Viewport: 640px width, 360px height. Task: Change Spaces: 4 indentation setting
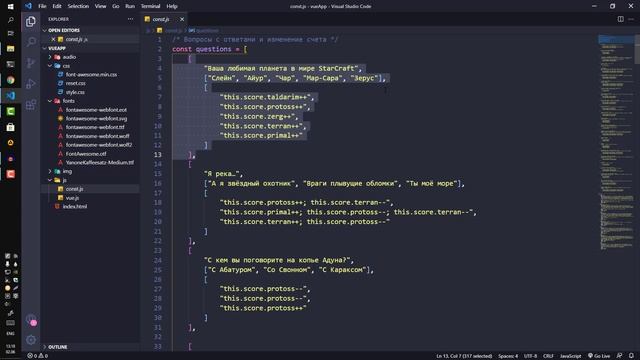508,356
